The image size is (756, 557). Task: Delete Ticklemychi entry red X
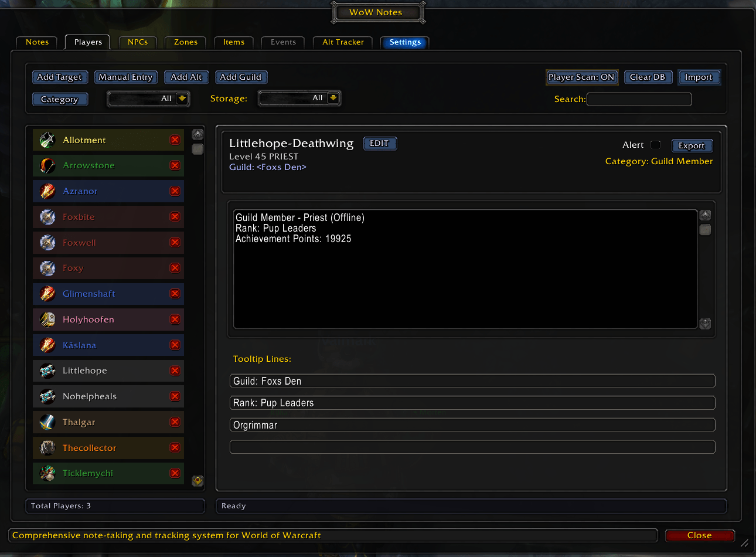pyautogui.click(x=175, y=473)
